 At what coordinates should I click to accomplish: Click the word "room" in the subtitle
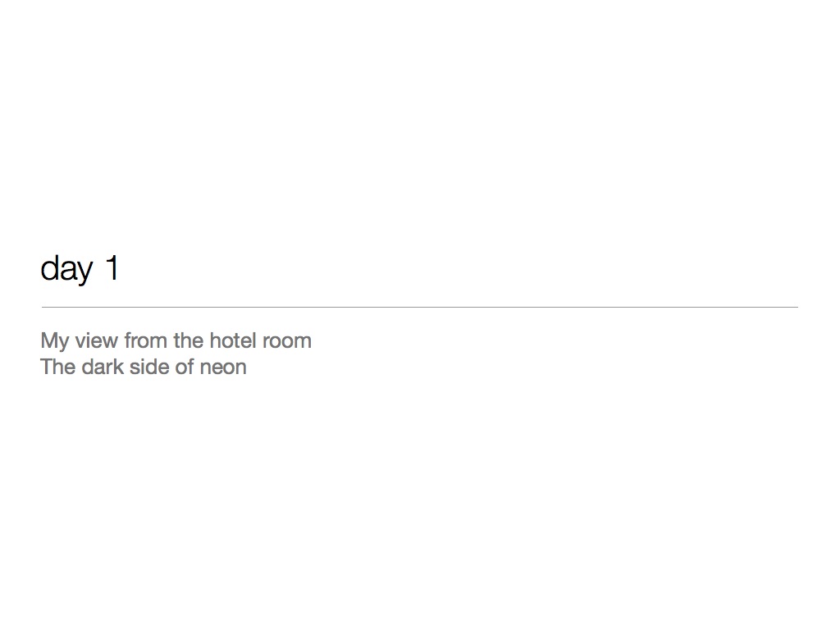287,342
